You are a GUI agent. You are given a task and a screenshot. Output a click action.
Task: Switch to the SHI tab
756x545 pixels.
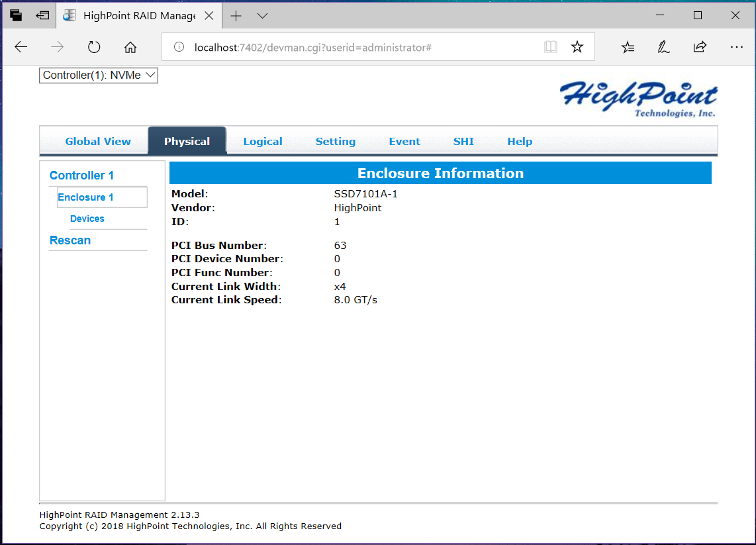click(x=463, y=141)
